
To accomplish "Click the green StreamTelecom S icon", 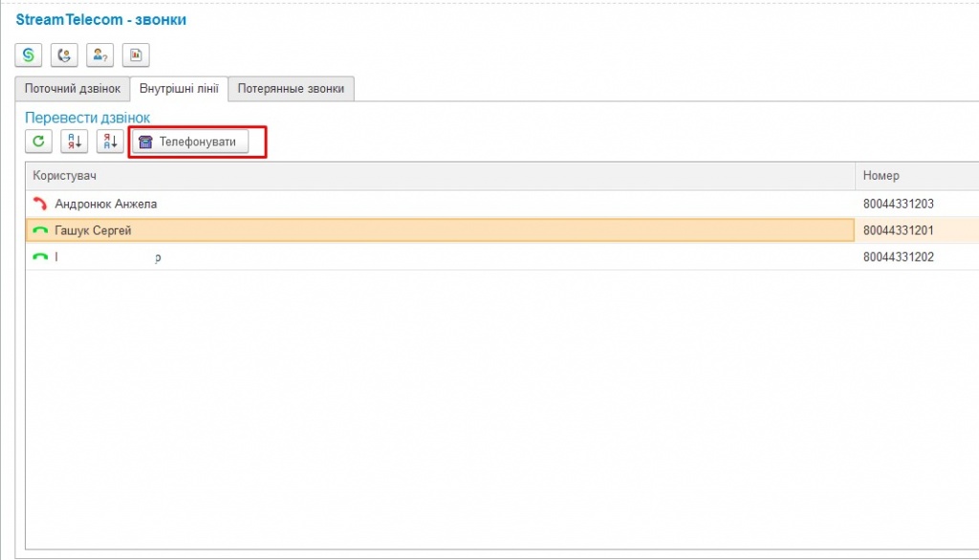I will [x=28, y=54].
